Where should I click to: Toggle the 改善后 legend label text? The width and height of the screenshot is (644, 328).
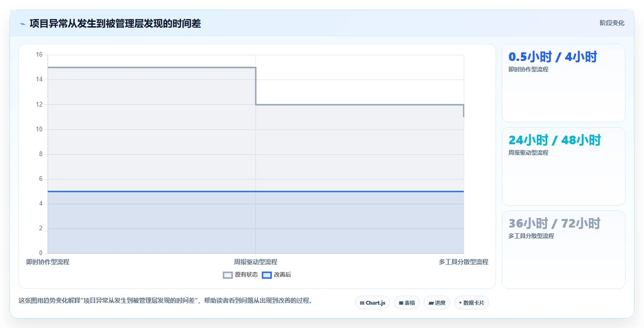point(283,275)
